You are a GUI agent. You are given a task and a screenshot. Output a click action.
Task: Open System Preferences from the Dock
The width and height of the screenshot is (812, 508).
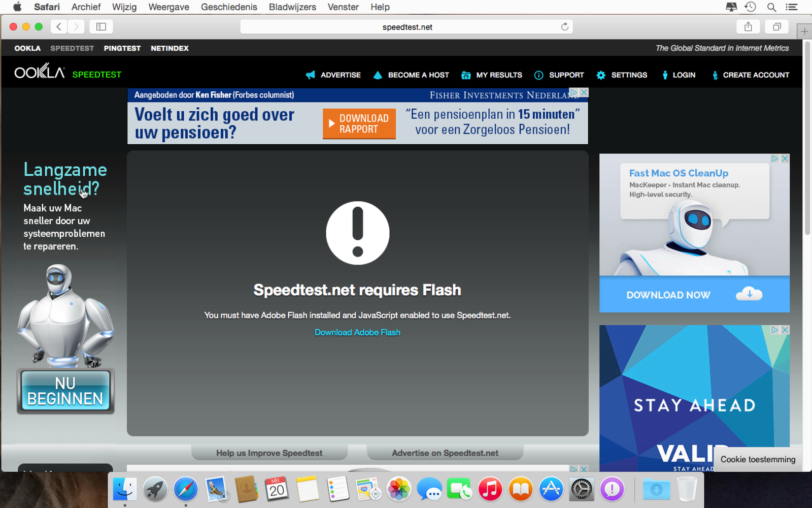pos(582,489)
